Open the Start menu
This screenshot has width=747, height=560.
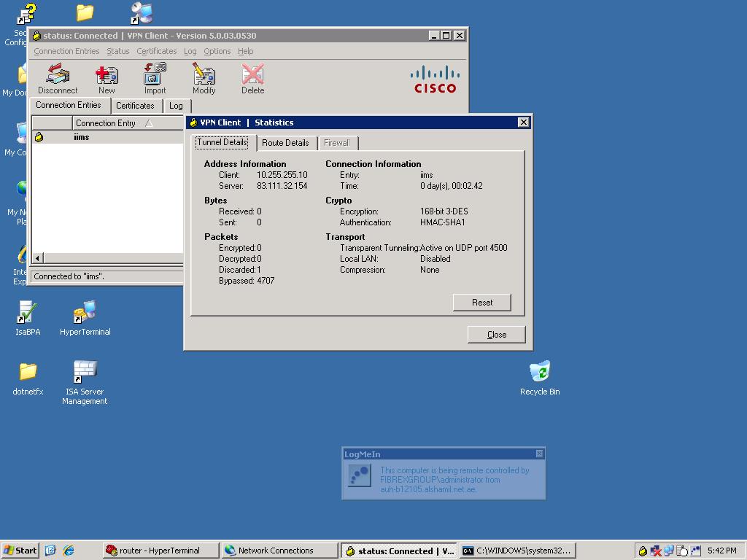pyautogui.click(x=20, y=551)
